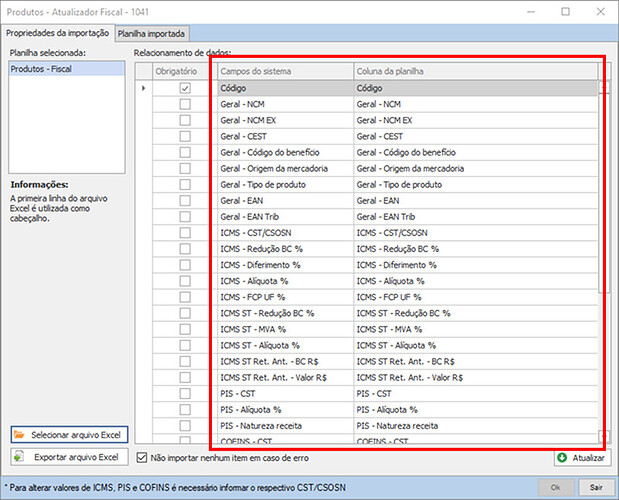This screenshot has width=619, height=500.
Task: Open Coluna da planilha cell for Geral - EAN
Action: click(475, 200)
